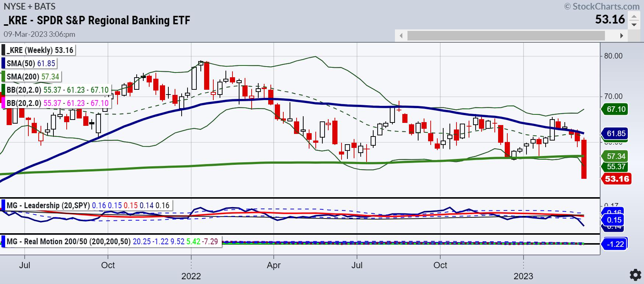Click the -7.29 value in the Real Motion legend
Viewport: 644px width, 284px height.
[x=209, y=242]
